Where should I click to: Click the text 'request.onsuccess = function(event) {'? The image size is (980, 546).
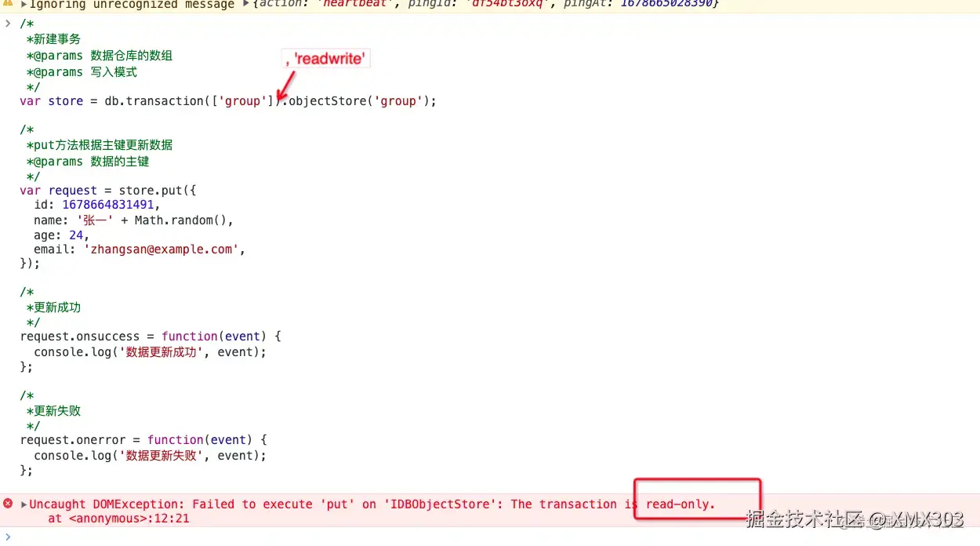[151, 337]
